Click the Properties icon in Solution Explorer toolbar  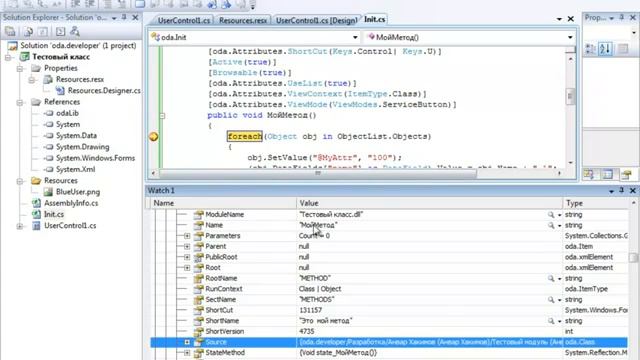point(10,31)
